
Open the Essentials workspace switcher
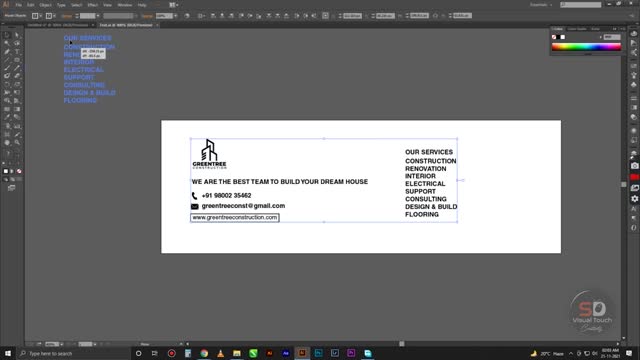point(541,4)
